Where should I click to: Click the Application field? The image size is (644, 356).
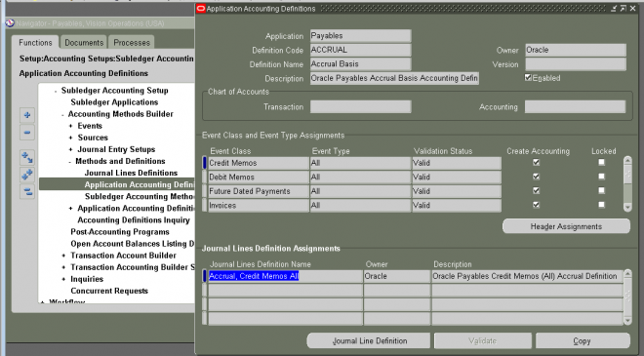360,36
